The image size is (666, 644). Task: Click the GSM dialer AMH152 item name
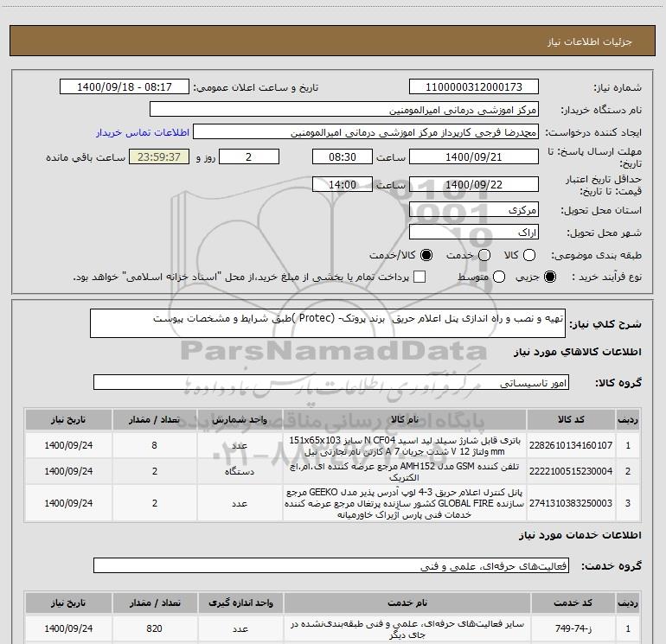tap(405, 471)
